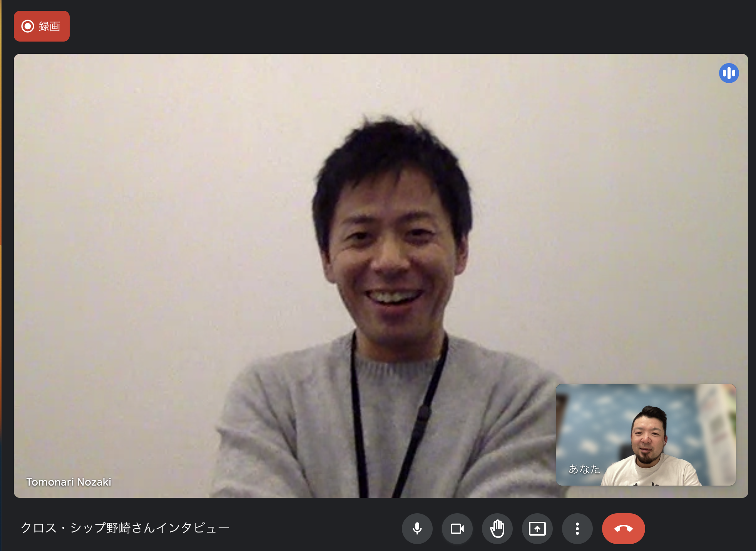Image resolution: width=756 pixels, height=551 pixels.
Task: Click the circular record icon in the badge
Action: click(x=28, y=26)
